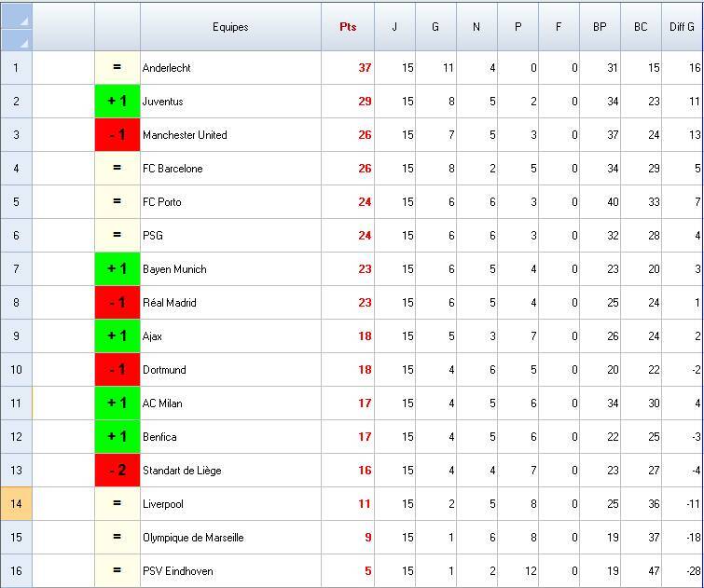Select row header number 8
Viewport: 704px width, 588px height.
pyautogui.click(x=17, y=303)
